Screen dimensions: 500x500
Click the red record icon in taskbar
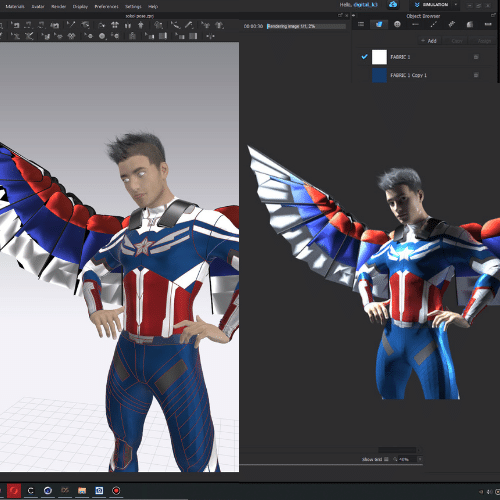(116, 491)
